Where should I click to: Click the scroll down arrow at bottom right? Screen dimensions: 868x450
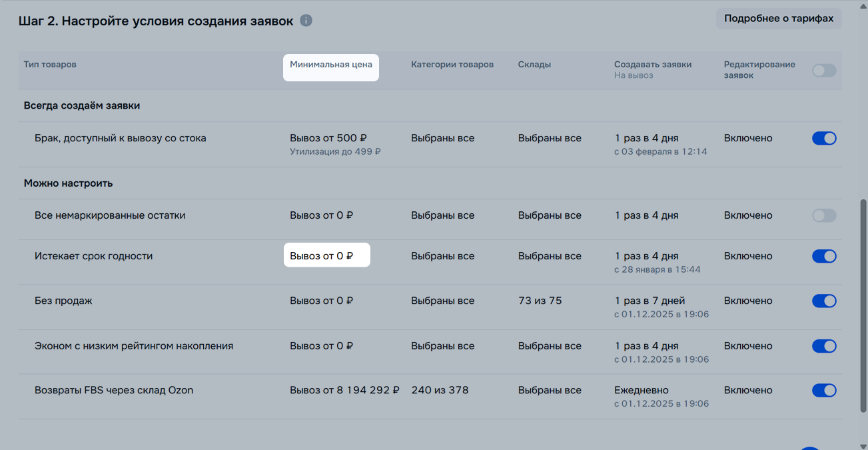click(863, 445)
